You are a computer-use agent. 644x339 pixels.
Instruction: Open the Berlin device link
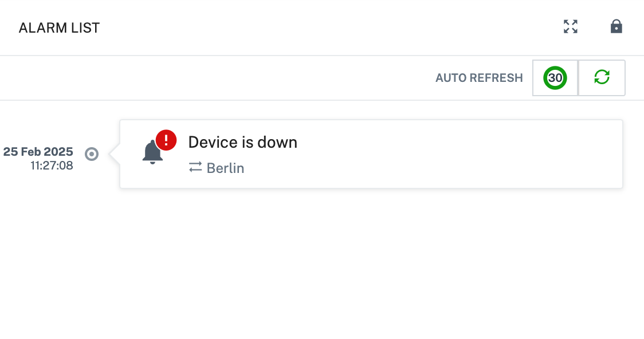(226, 168)
